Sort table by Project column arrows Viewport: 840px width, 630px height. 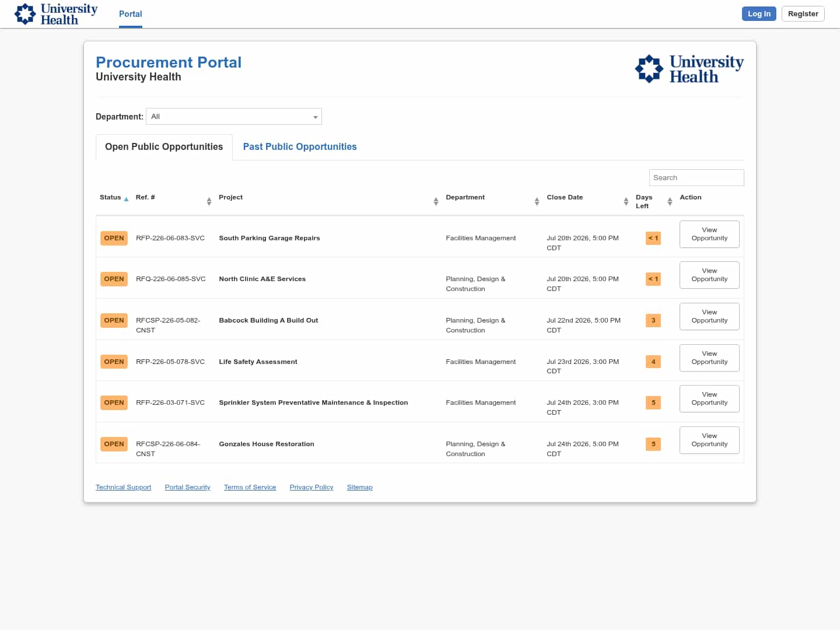pos(436,201)
